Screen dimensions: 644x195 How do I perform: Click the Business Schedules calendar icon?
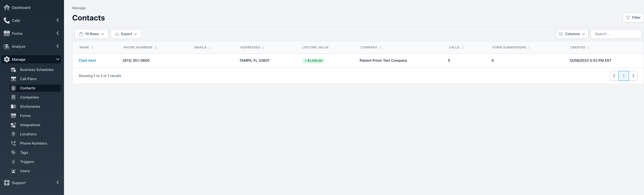14,70
